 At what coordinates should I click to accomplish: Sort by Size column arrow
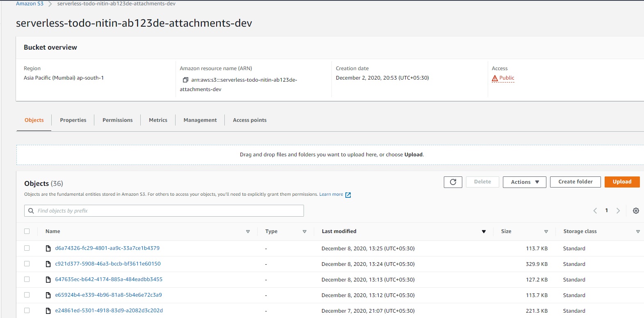click(x=546, y=232)
